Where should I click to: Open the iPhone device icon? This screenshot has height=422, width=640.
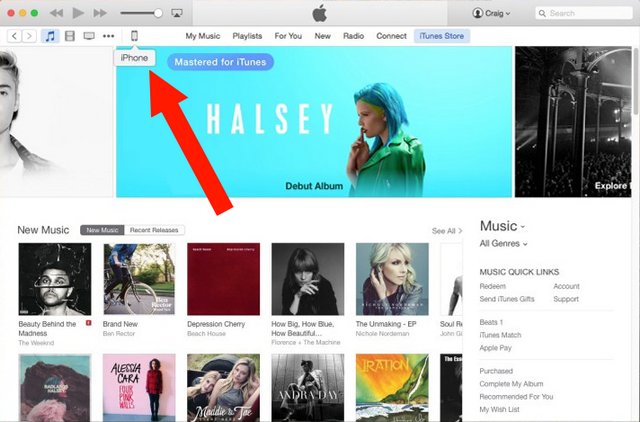click(134, 36)
